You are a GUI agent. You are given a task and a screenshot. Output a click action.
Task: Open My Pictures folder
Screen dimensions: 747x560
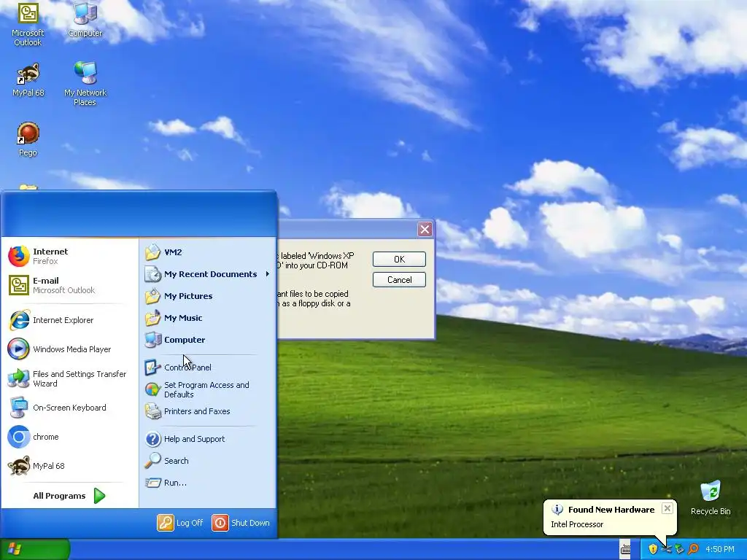207,296
